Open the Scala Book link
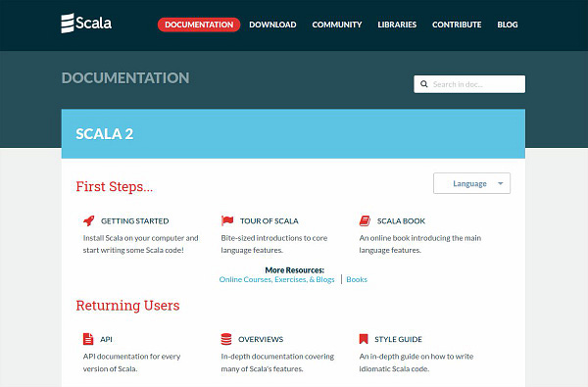The width and height of the screenshot is (588, 387). coord(401,220)
